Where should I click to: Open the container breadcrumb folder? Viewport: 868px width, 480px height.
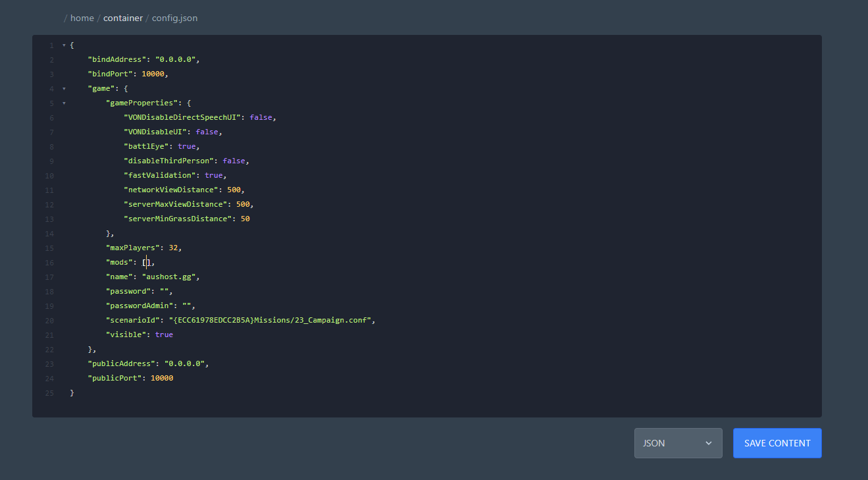(123, 18)
